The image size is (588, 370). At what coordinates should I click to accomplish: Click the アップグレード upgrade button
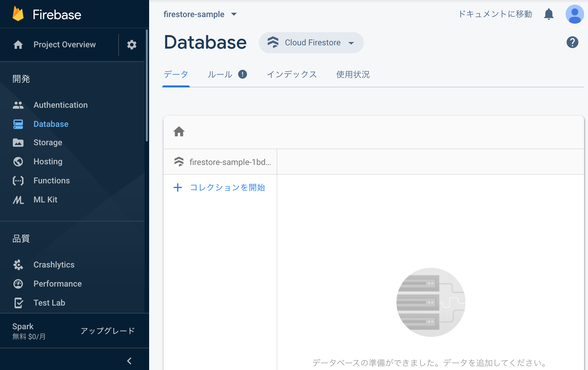coord(108,331)
